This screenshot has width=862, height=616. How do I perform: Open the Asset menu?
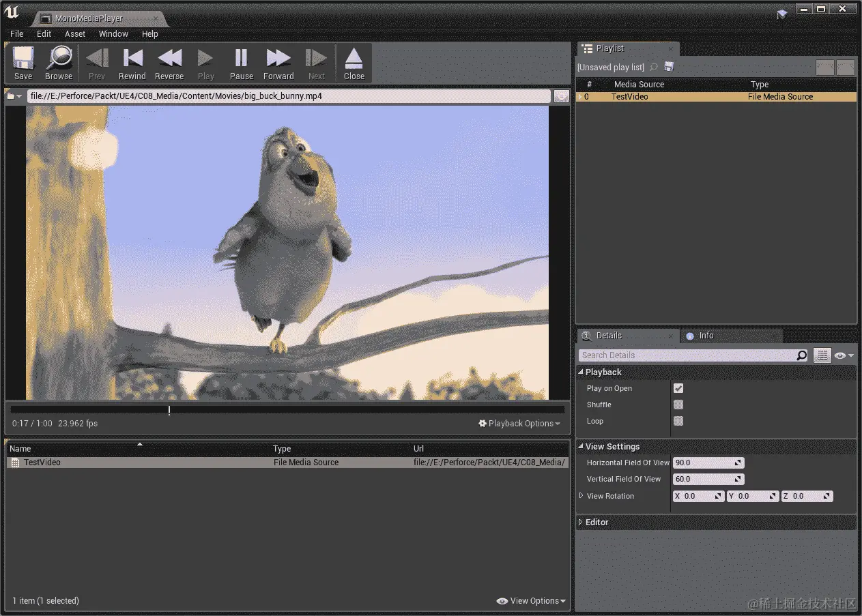click(x=75, y=33)
